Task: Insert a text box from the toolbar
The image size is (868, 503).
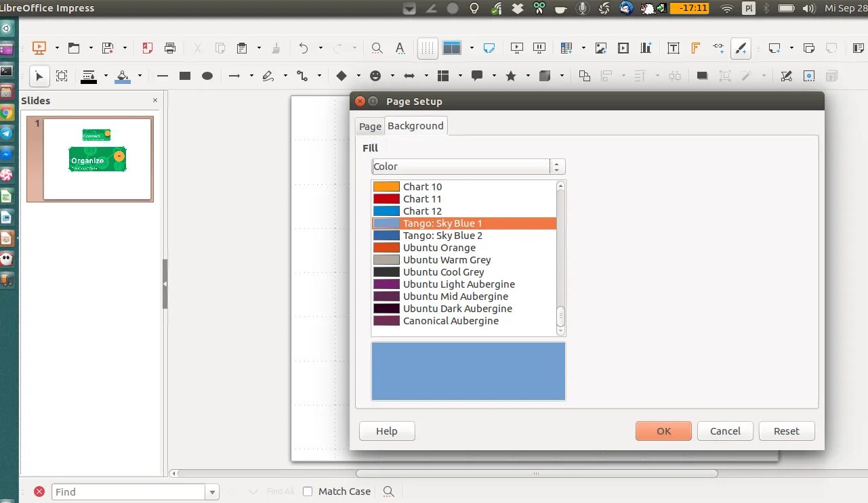Action: (672, 47)
